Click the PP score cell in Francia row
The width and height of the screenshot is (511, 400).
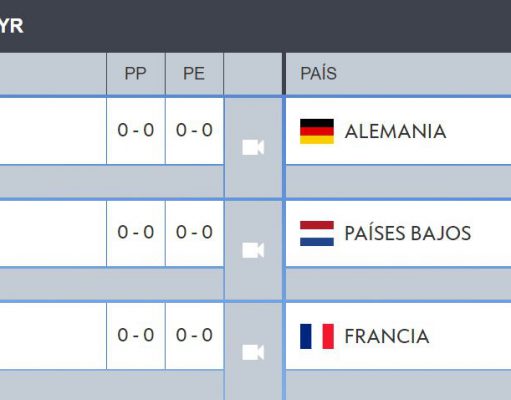tap(136, 335)
